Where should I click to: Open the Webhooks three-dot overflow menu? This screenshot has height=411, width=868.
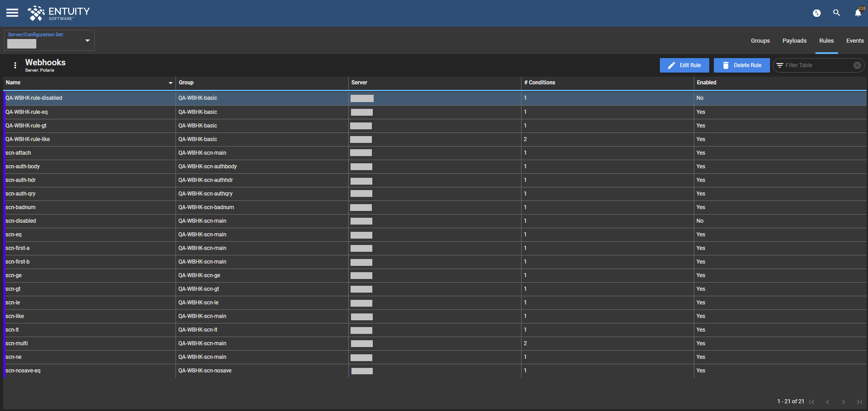[15, 65]
